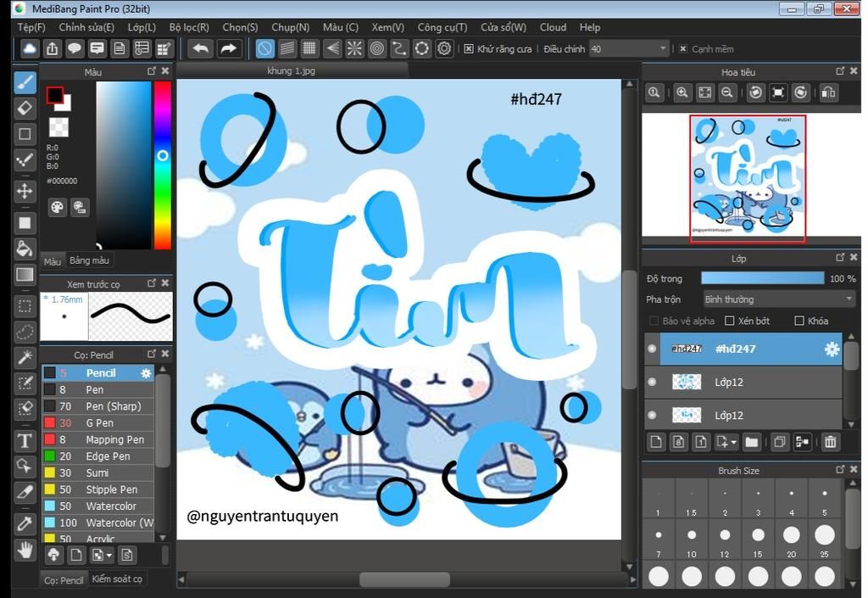868x598 pixels.
Task: Open the Cloud menu
Action: pyautogui.click(x=553, y=27)
